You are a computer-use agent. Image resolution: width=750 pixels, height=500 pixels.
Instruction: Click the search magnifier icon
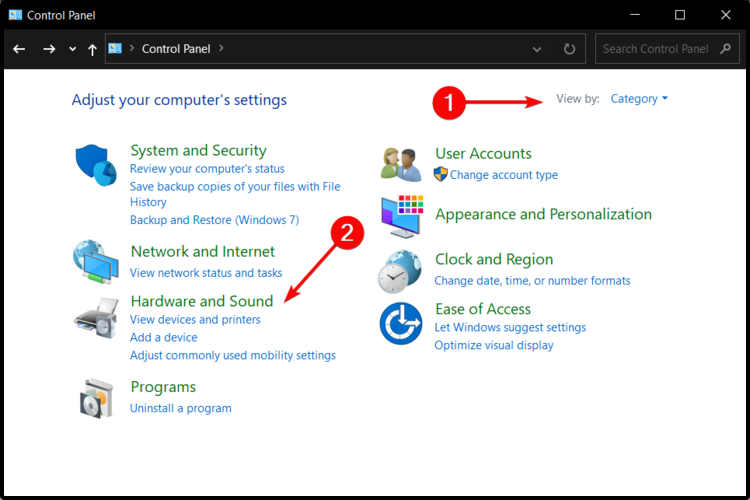(726, 48)
